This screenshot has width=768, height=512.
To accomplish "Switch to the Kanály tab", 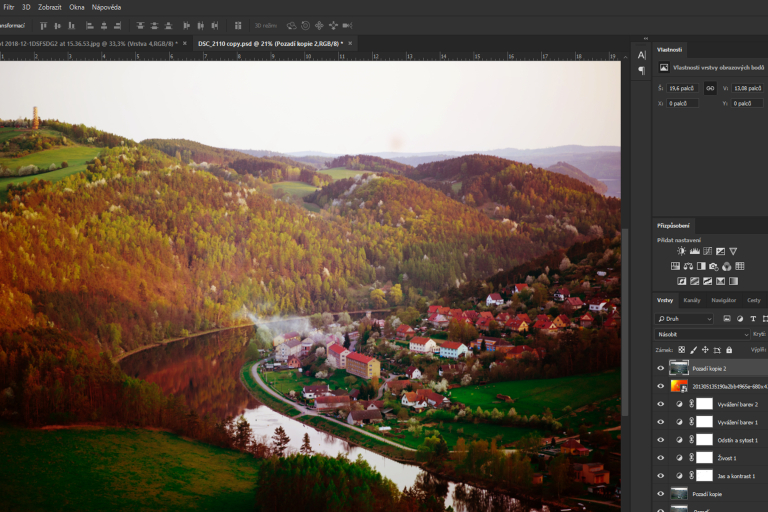I will [692, 300].
